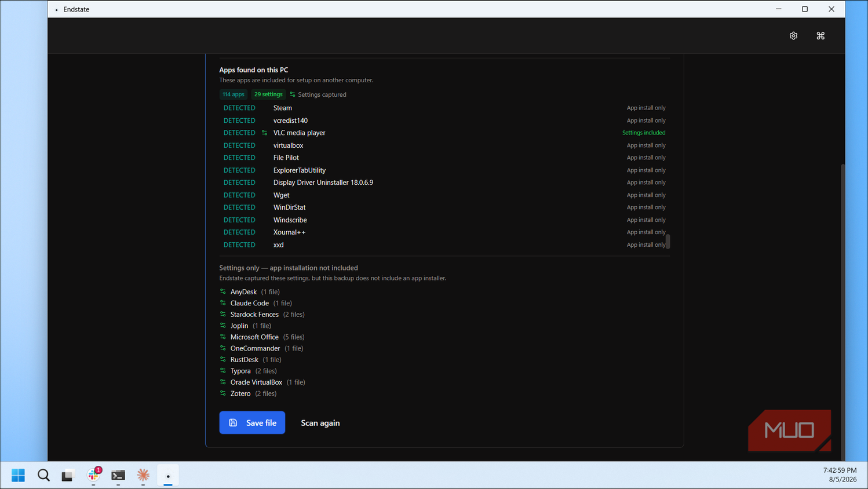Image resolution: width=868 pixels, height=489 pixels.
Task: Click the Claude Code settings entry
Action: click(x=256, y=303)
